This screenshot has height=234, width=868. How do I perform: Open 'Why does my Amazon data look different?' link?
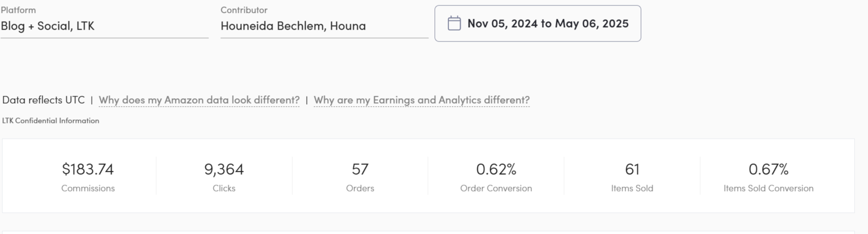pos(199,100)
